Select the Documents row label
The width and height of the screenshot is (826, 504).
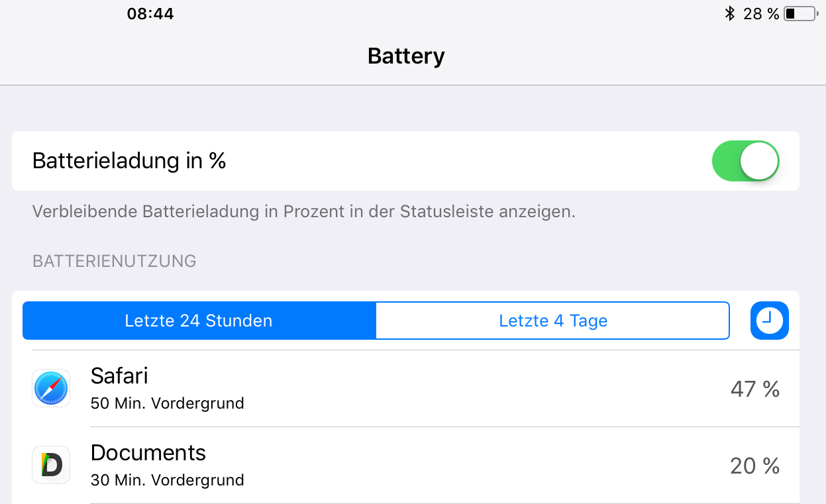point(148,453)
